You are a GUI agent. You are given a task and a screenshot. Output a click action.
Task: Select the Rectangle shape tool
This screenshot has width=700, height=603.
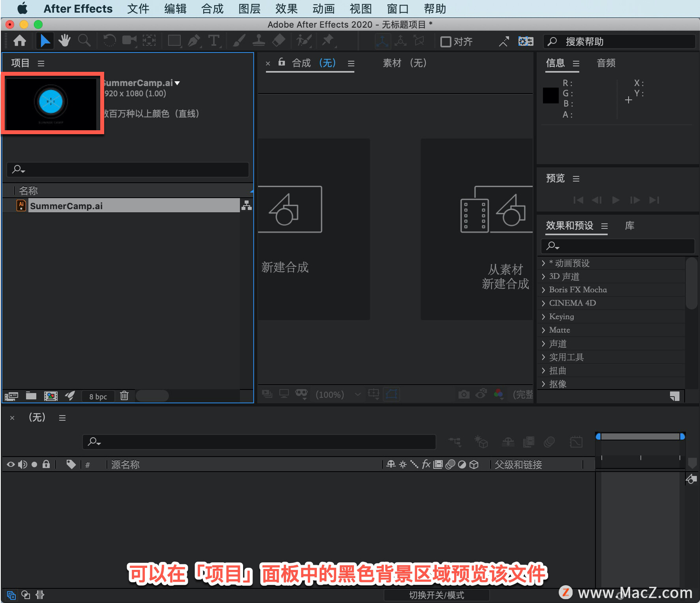[174, 41]
